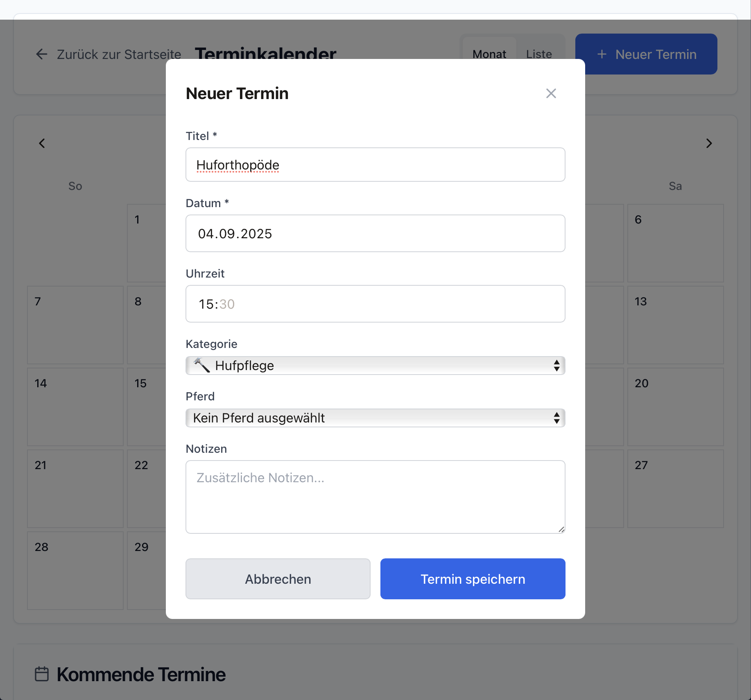Go to next month with right chevron

click(709, 143)
